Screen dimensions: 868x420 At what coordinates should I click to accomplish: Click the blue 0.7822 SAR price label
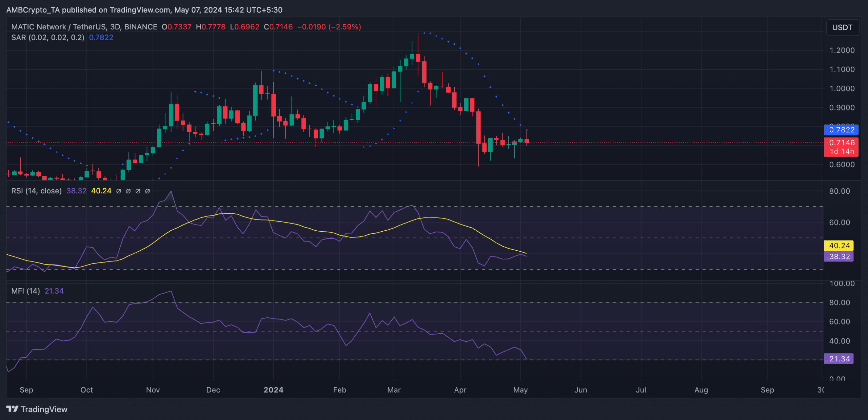[842, 130]
